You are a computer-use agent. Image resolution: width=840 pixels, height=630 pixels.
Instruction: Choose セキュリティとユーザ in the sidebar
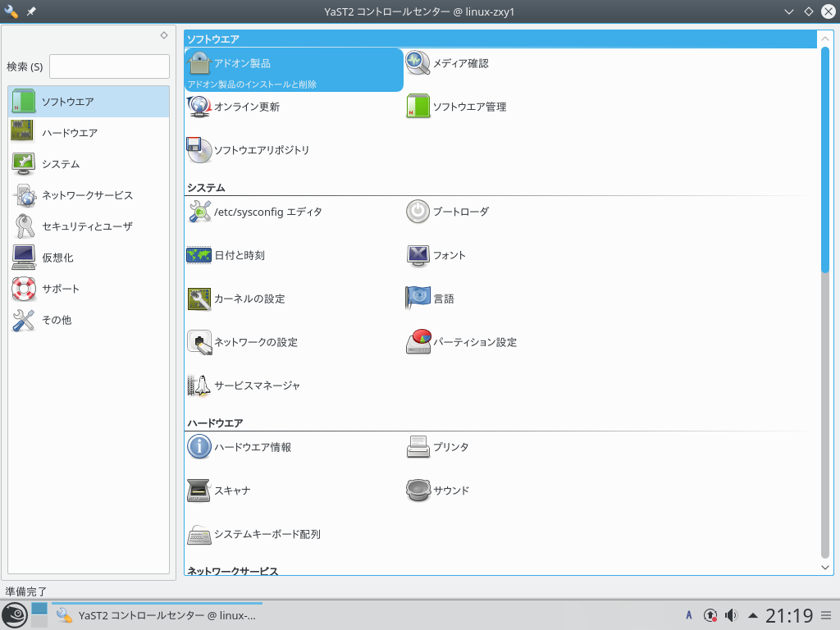coord(87,226)
